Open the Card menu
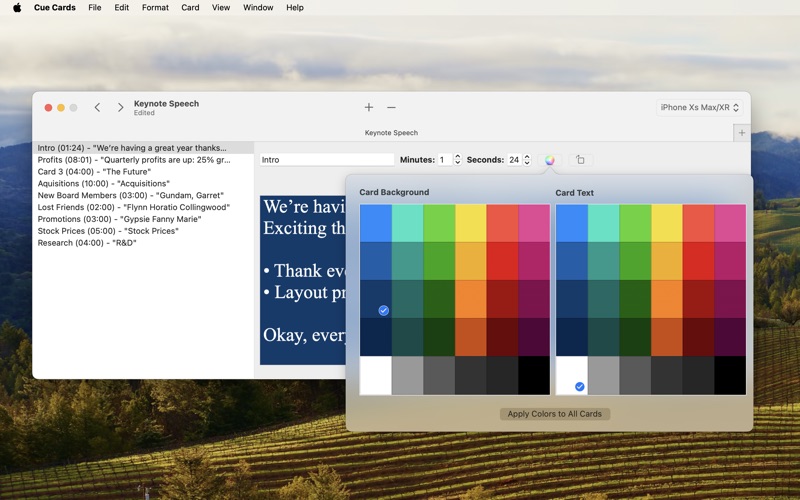The height and width of the screenshot is (500, 800). click(x=190, y=8)
